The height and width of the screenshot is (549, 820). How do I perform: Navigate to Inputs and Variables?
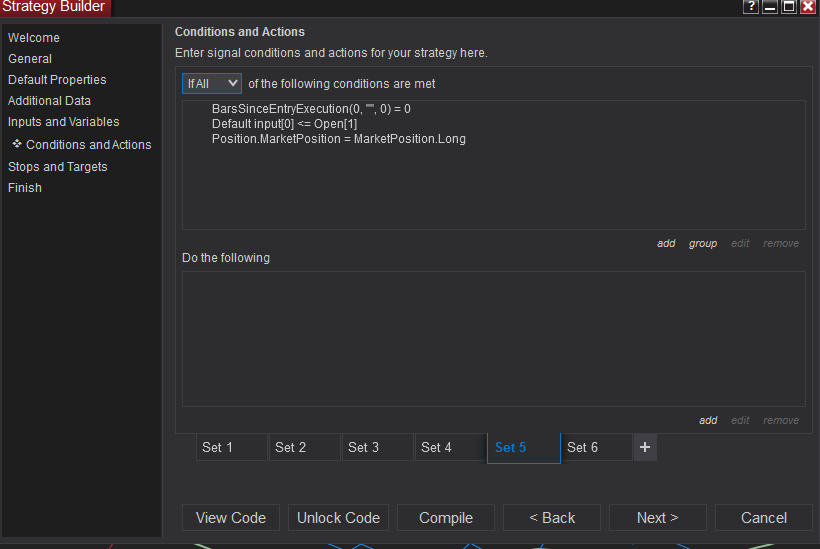click(64, 122)
